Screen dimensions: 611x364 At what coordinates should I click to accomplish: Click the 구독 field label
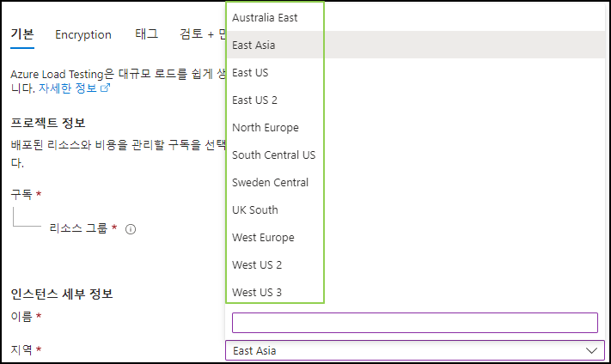point(21,194)
